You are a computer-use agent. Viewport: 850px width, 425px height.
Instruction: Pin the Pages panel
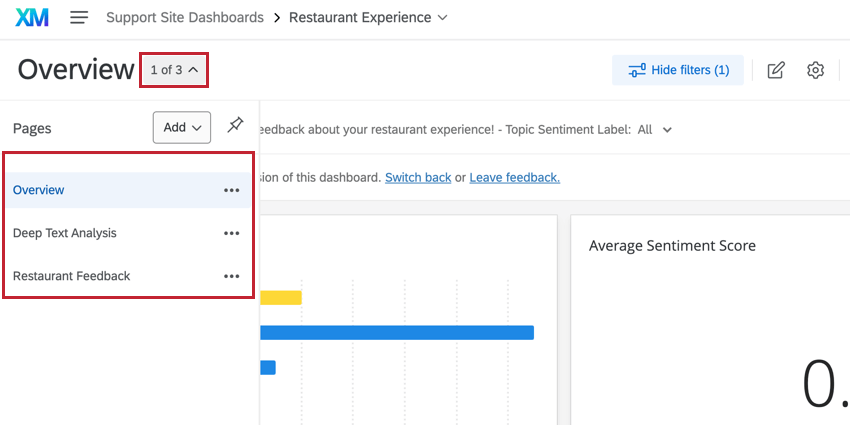[235, 126]
